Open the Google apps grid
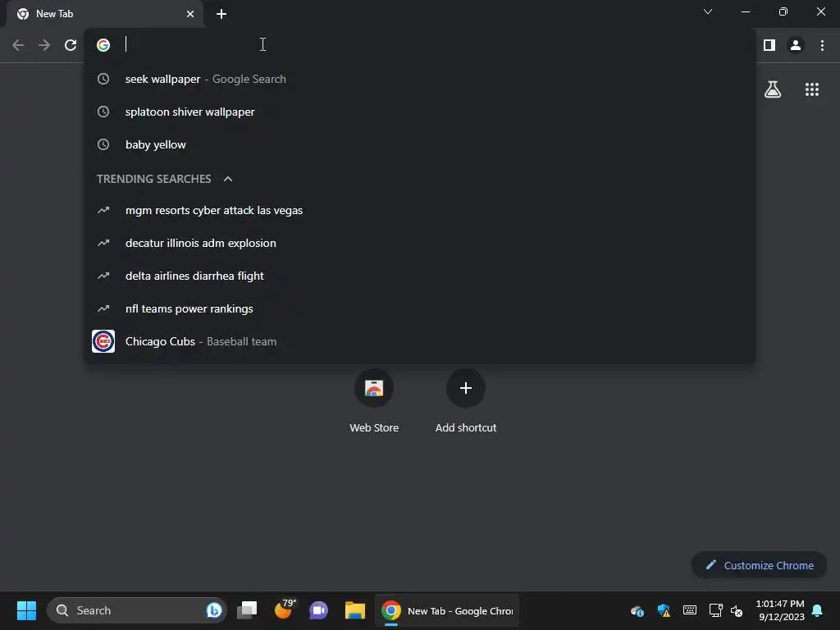Screen dimensions: 840x630 coord(812,89)
